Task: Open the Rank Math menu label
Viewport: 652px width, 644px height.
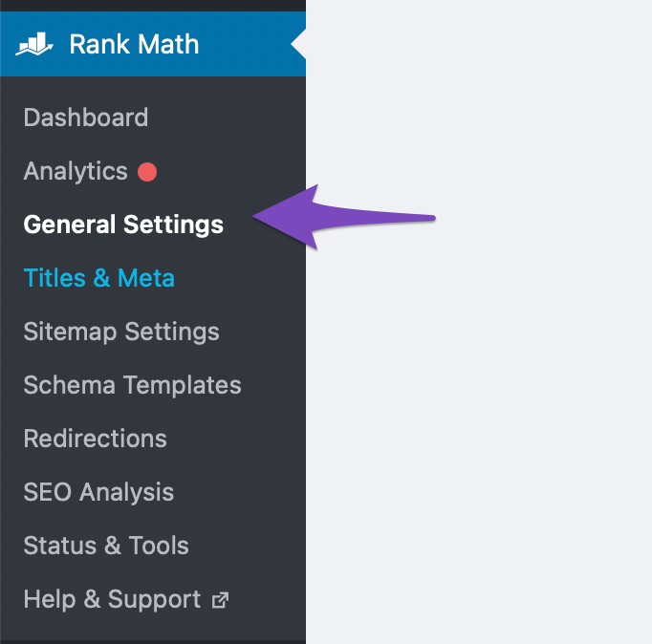Action: [x=134, y=44]
